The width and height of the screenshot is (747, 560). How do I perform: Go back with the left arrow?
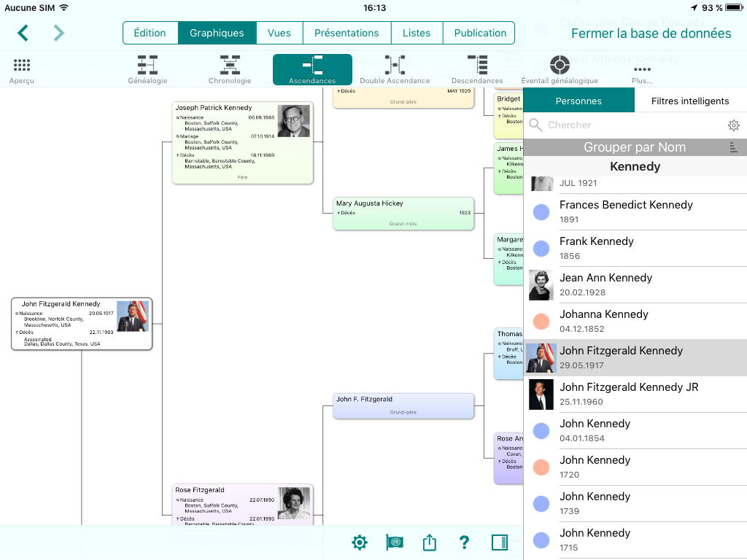23,33
